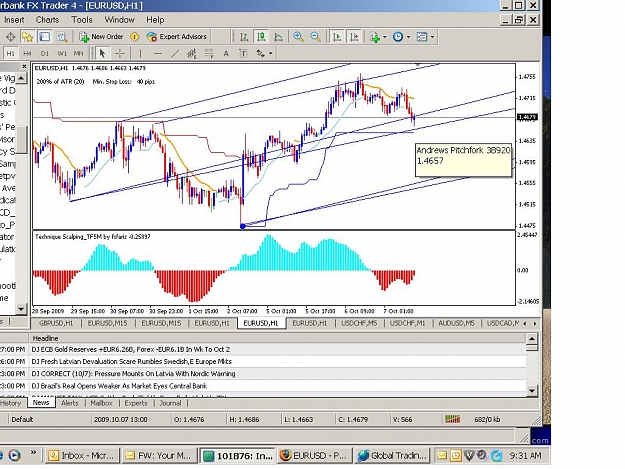Image resolution: width=625 pixels, height=469 pixels.
Task: Open the Alerts terminal tab
Action: 70,403
